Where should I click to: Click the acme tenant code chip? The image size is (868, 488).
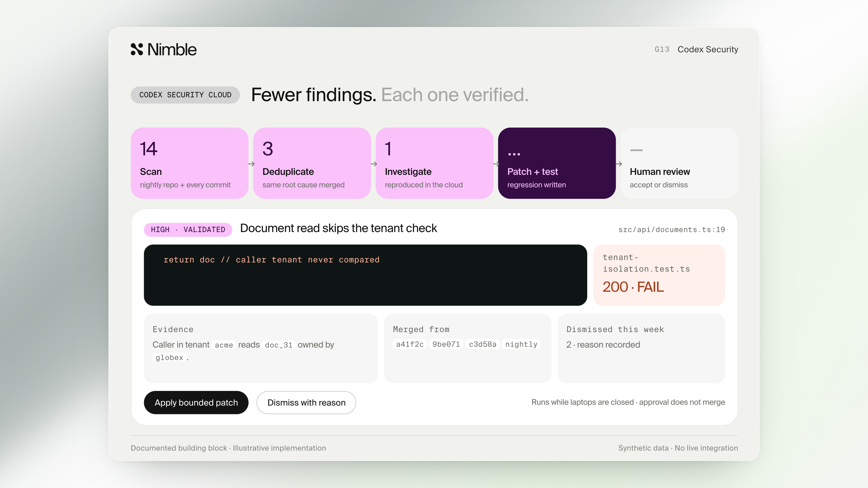coord(224,345)
